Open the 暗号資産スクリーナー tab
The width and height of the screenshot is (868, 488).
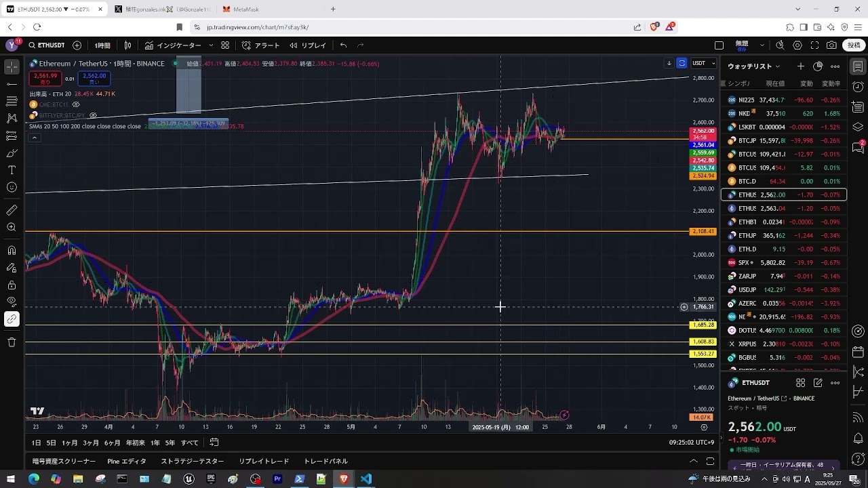point(64,461)
